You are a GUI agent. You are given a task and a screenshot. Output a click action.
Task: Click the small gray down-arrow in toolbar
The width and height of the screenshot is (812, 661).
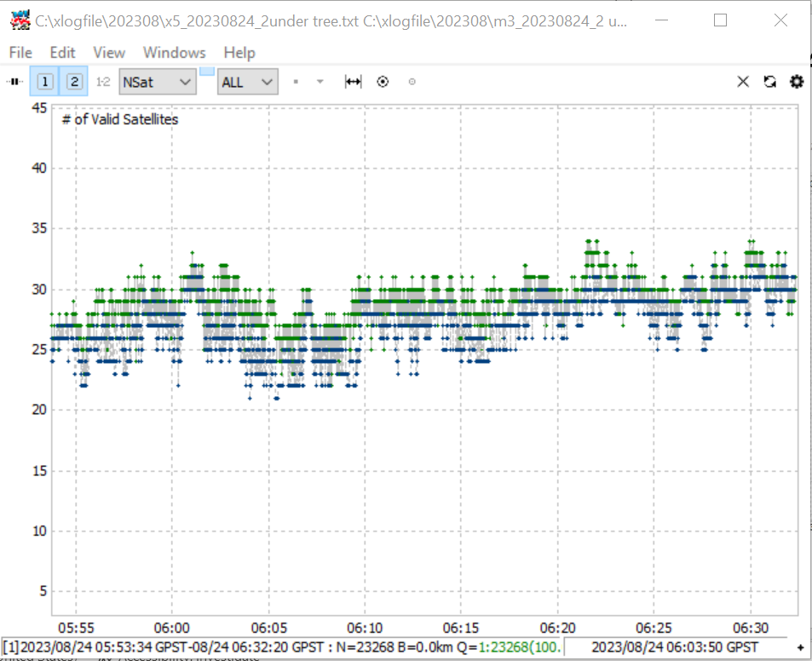click(x=320, y=82)
